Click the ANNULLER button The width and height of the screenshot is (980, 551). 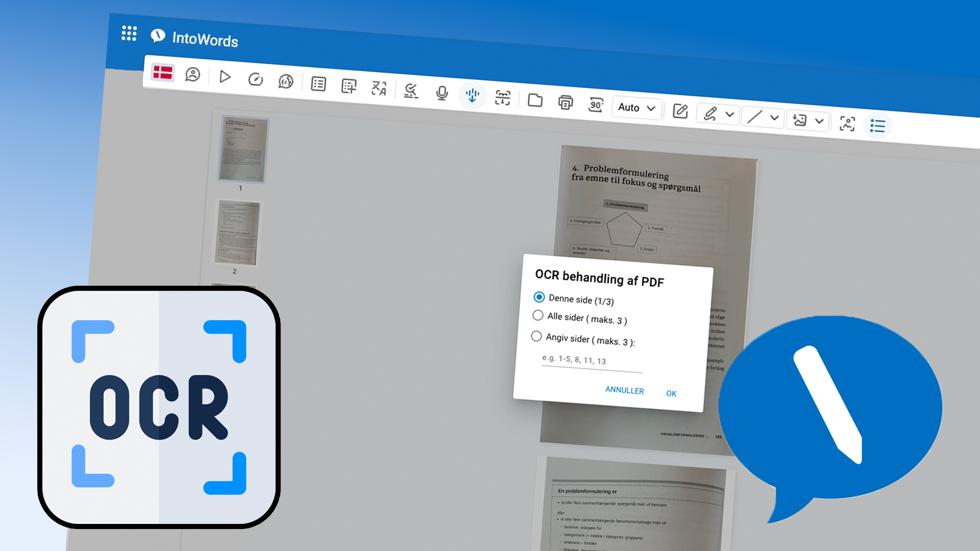pyautogui.click(x=624, y=390)
